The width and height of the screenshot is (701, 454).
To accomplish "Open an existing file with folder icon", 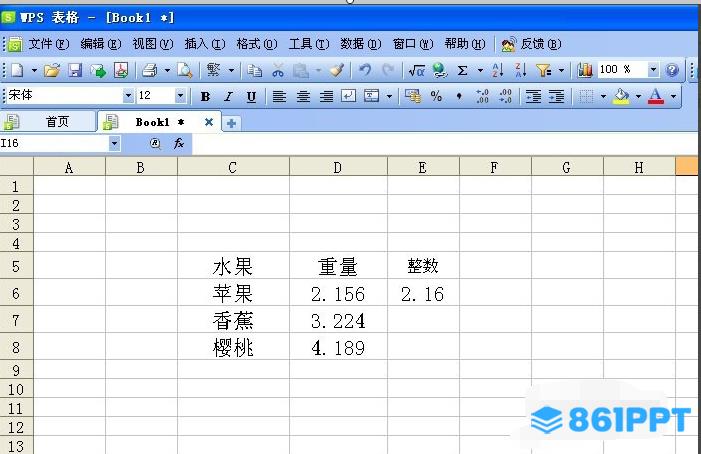I will (x=52, y=70).
